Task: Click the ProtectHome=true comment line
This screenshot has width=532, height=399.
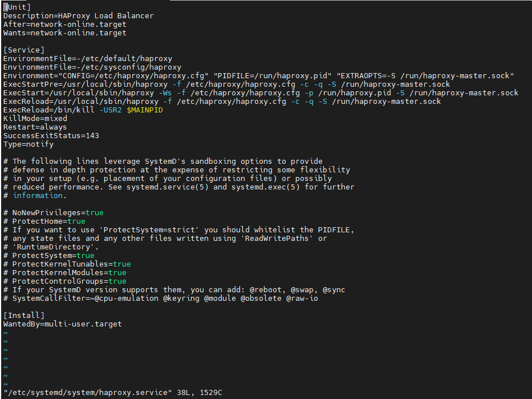Action: (44, 221)
